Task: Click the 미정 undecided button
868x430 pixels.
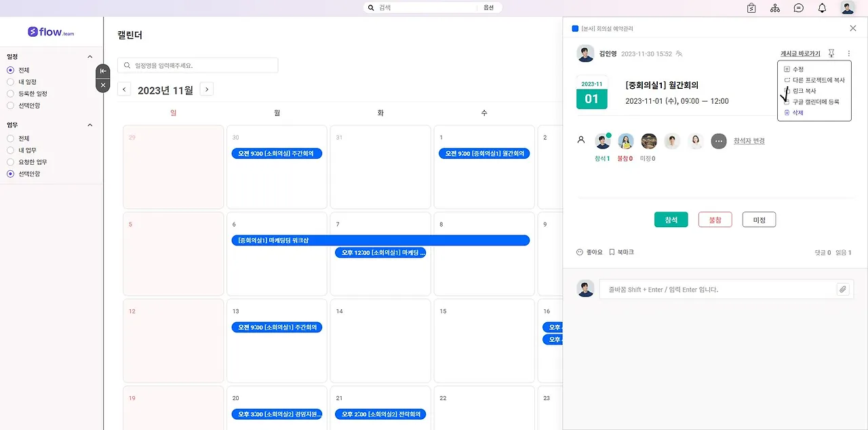Action: click(759, 220)
